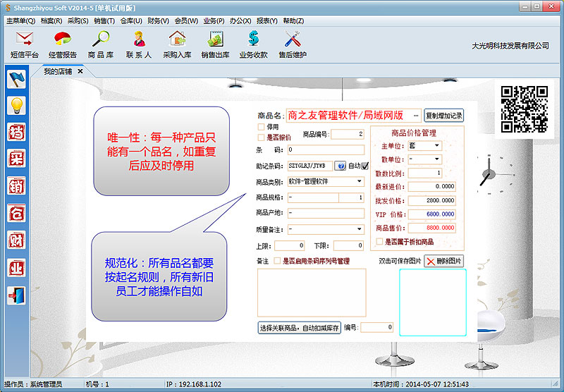Enable the 是否属于折扣商品 checkbox
564x392 pixels.
pos(379,242)
